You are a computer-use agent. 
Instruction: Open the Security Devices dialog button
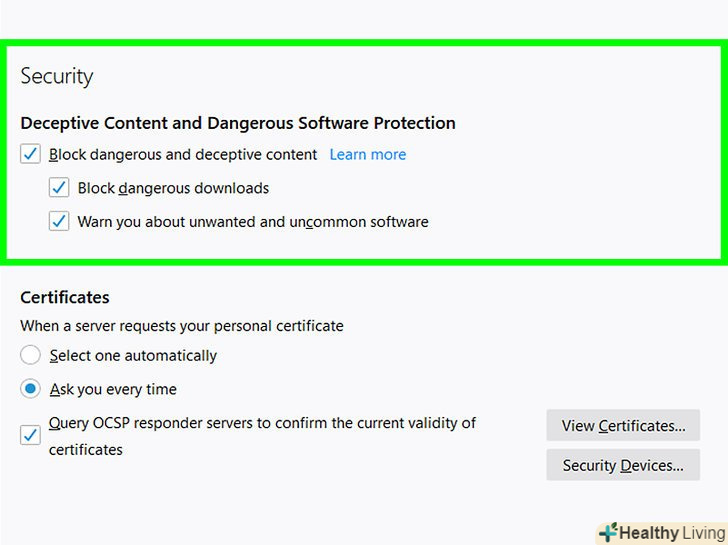pos(622,465)
